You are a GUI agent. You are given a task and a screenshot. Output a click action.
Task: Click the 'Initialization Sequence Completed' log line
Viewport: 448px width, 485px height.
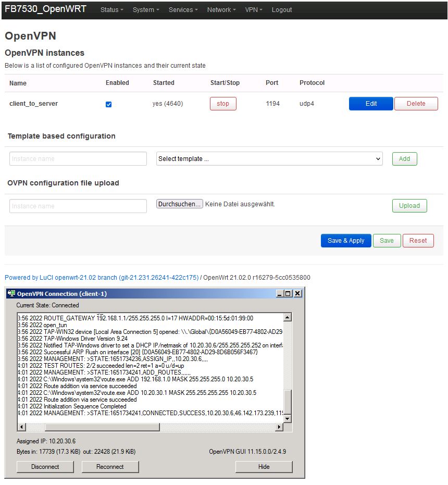[x=72, y=406]
